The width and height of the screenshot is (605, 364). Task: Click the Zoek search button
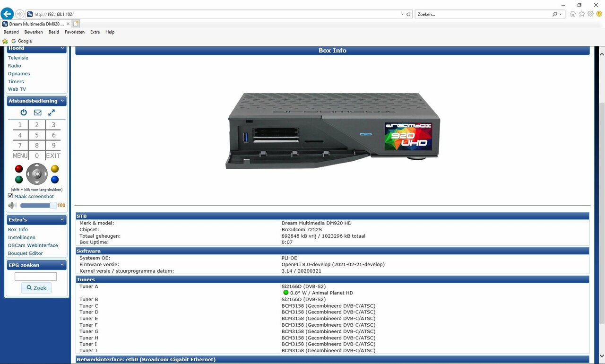(36, 288)
